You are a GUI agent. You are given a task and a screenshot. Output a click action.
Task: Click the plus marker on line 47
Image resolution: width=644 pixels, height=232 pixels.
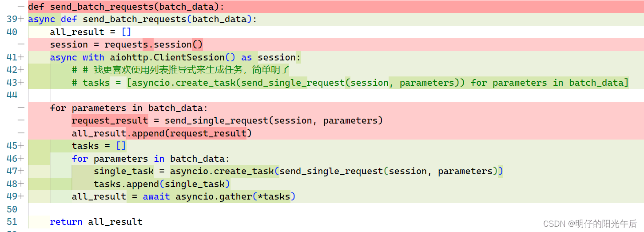tap(21, 171)
